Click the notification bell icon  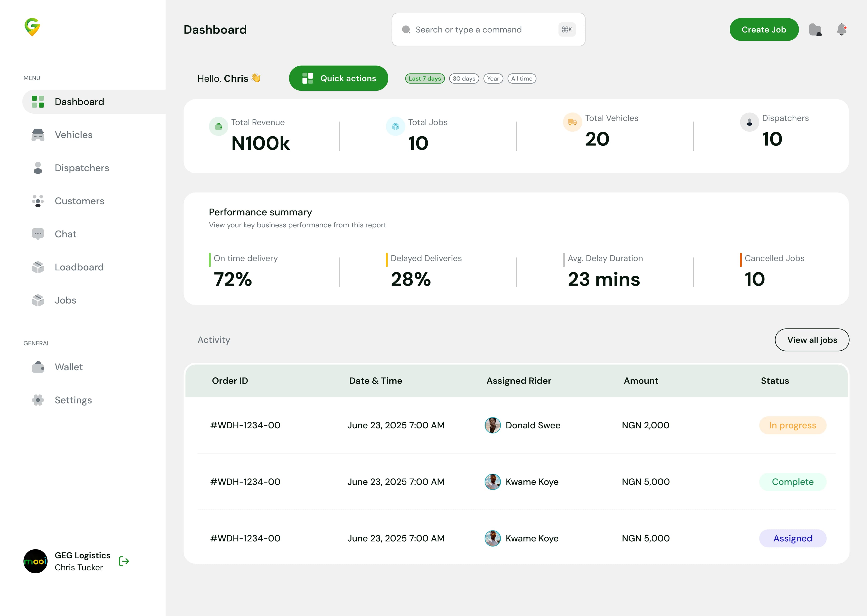842,29
